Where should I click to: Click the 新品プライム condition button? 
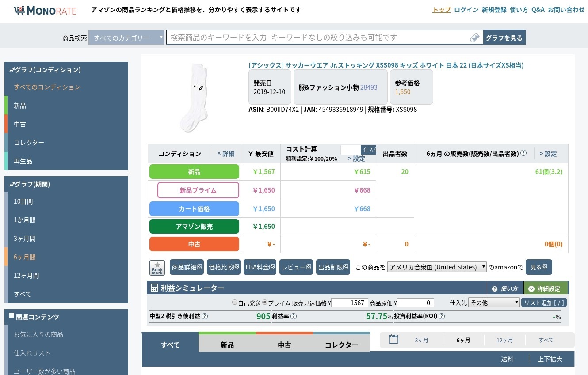point(198,190)
